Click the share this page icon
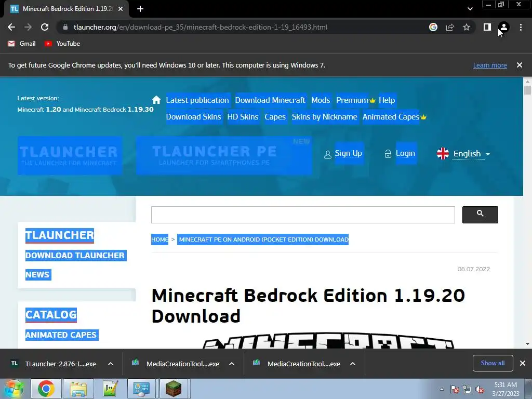 click(450, 27)
